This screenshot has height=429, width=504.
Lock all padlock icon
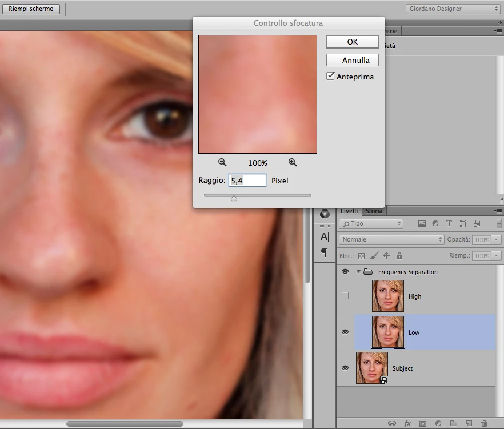(399, 256)
